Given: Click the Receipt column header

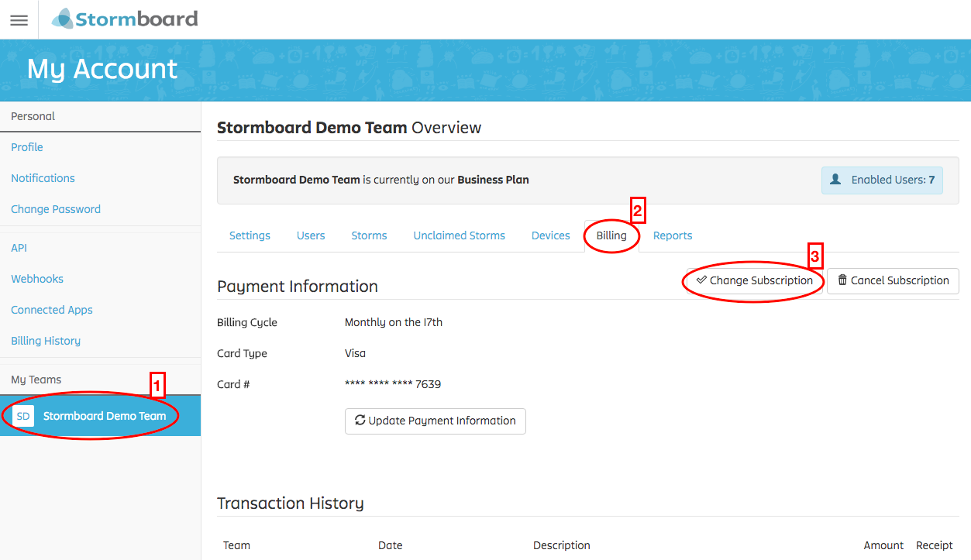Looking at the screenshot, I should [935, 545].
